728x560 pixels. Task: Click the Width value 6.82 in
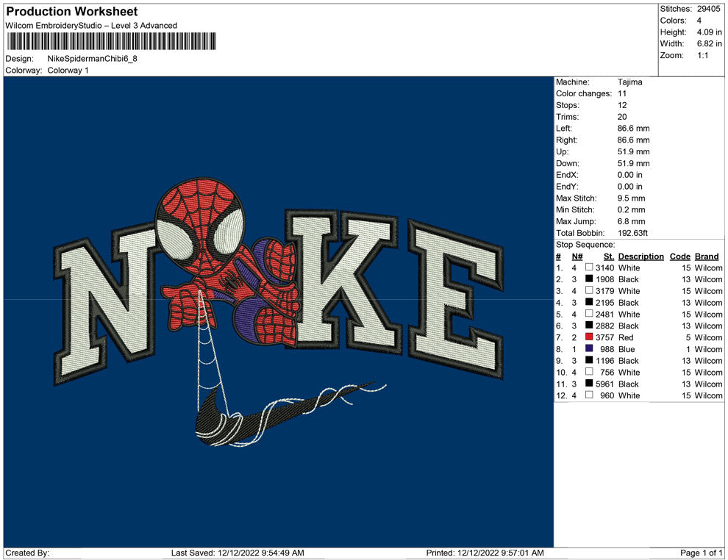click(709, 43)
